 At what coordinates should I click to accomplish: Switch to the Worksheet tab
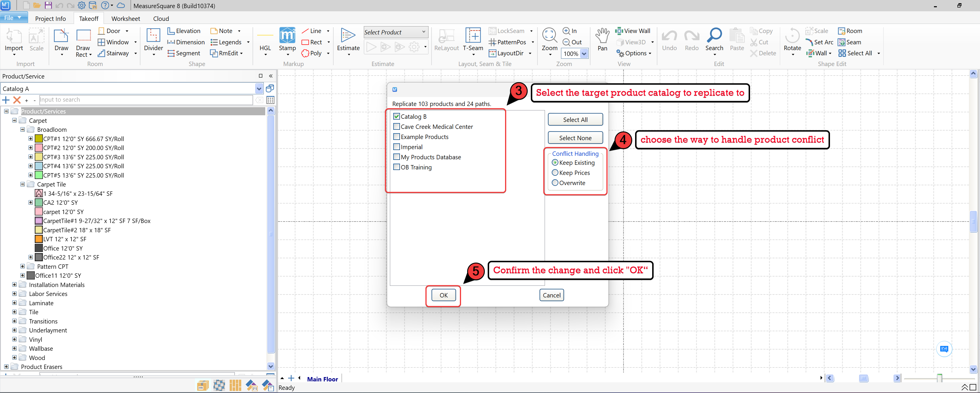[x=126, y=19]
